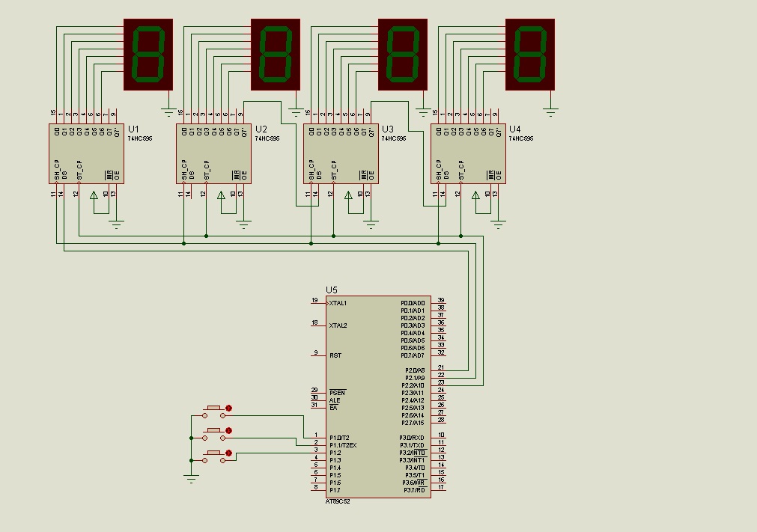Click the PSEN pin label on U5
This screenshot has width=757, height=532.
[338, 393]
